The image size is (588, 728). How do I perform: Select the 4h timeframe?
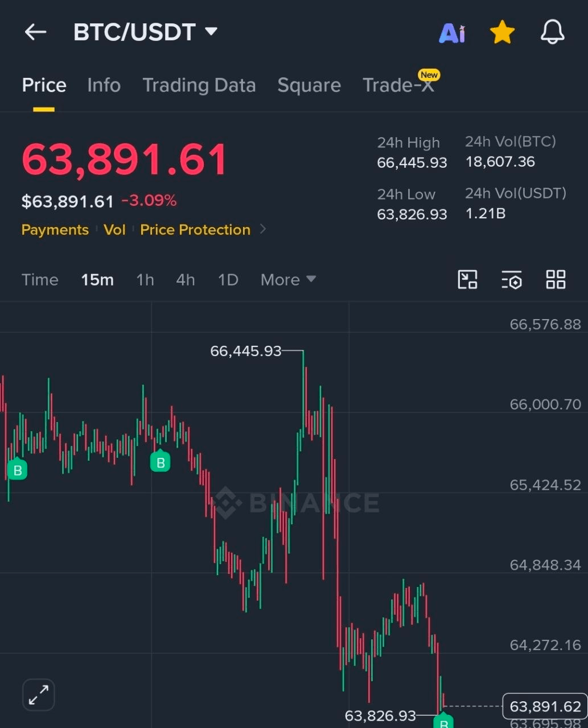pos(186,280)
